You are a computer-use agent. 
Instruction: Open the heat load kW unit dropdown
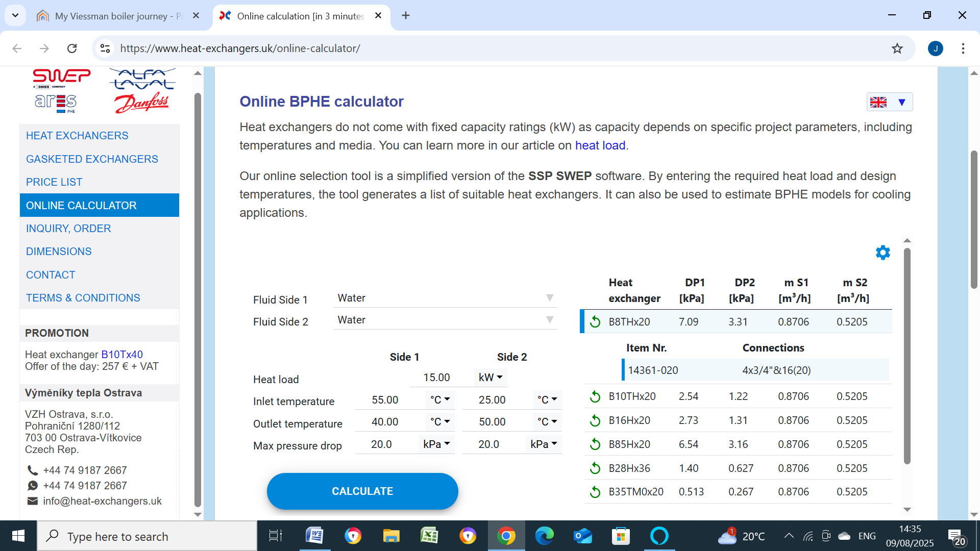(x=491, y=378)
